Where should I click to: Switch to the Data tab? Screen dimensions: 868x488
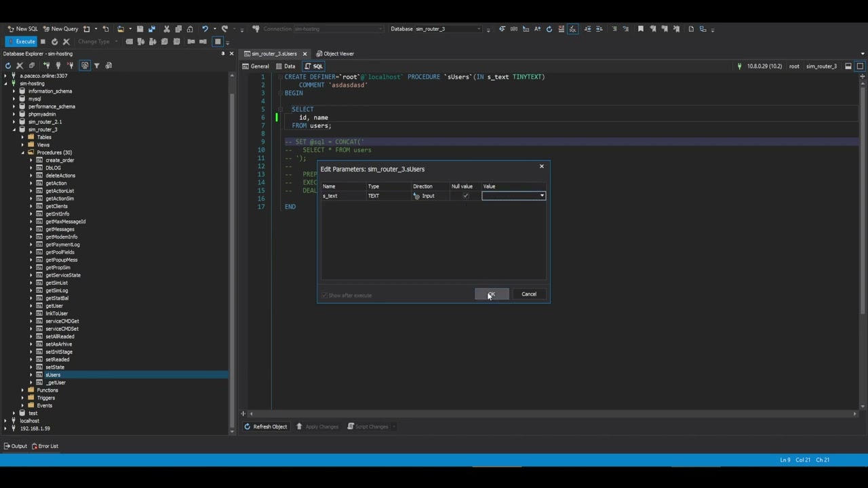coord(285,66)
